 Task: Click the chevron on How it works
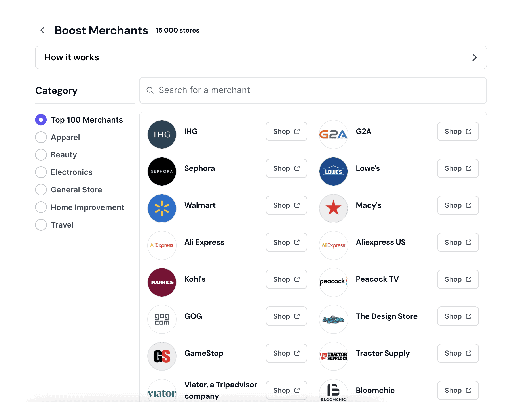[x=474, y=57]
